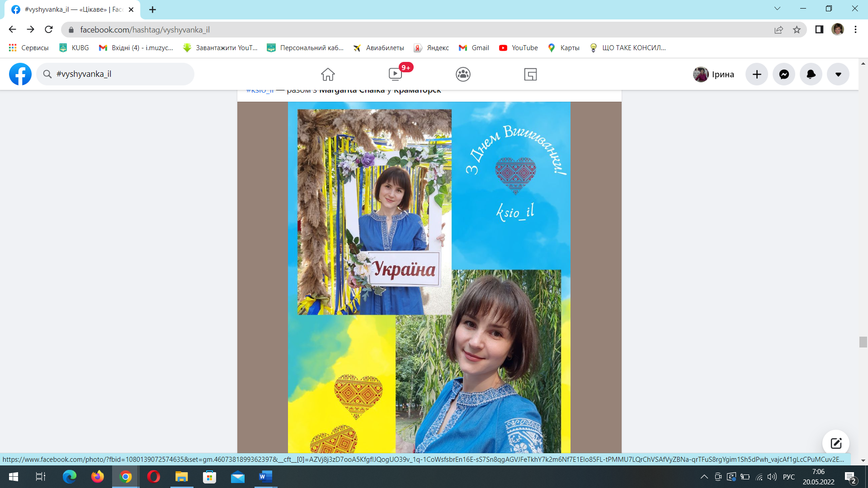Open Messenger chat icon

click(x=784, y=74)
